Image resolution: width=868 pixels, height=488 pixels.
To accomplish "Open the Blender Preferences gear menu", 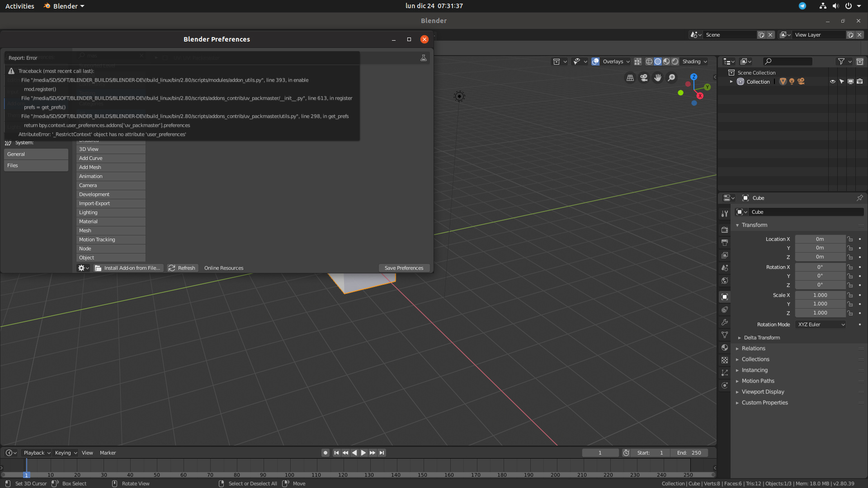I will coord(83,268).
